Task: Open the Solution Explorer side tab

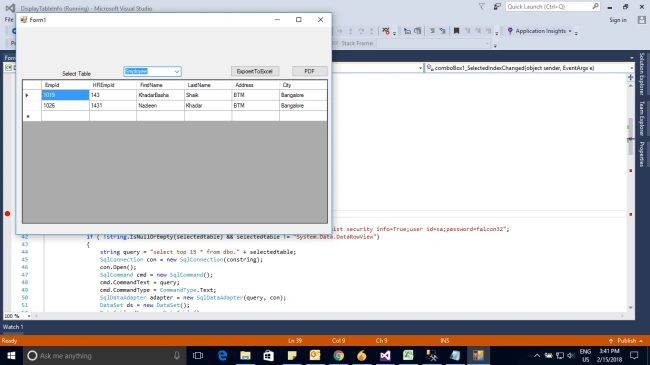Action: [642, 74]
